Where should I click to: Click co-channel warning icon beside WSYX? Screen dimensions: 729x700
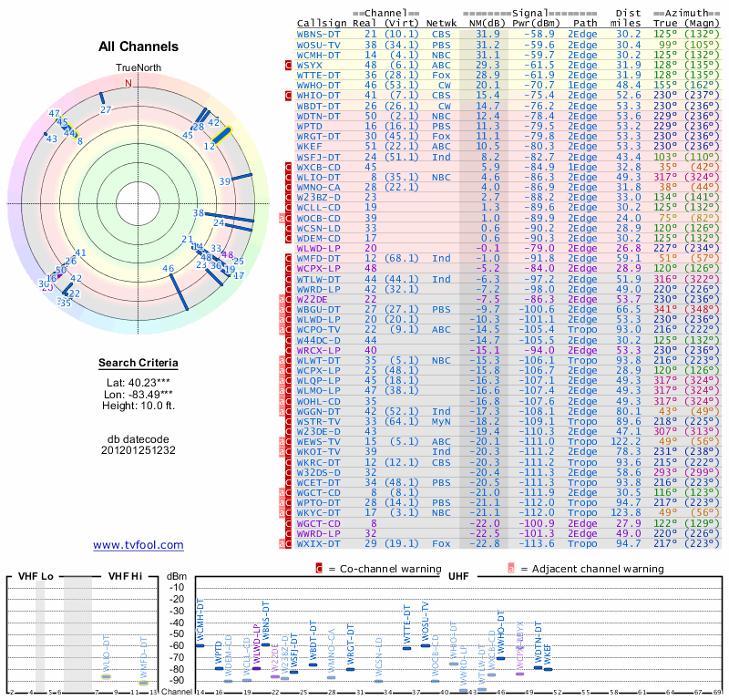288,66
